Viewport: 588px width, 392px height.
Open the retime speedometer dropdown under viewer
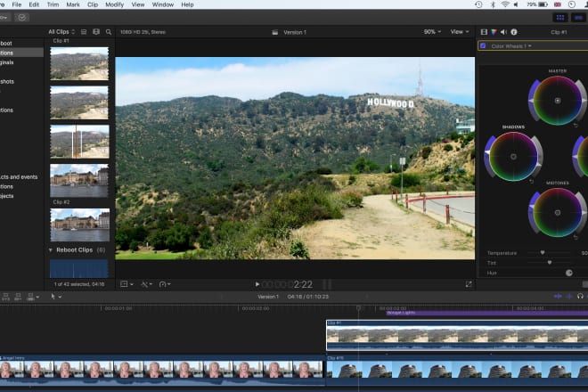click(165, 284)
